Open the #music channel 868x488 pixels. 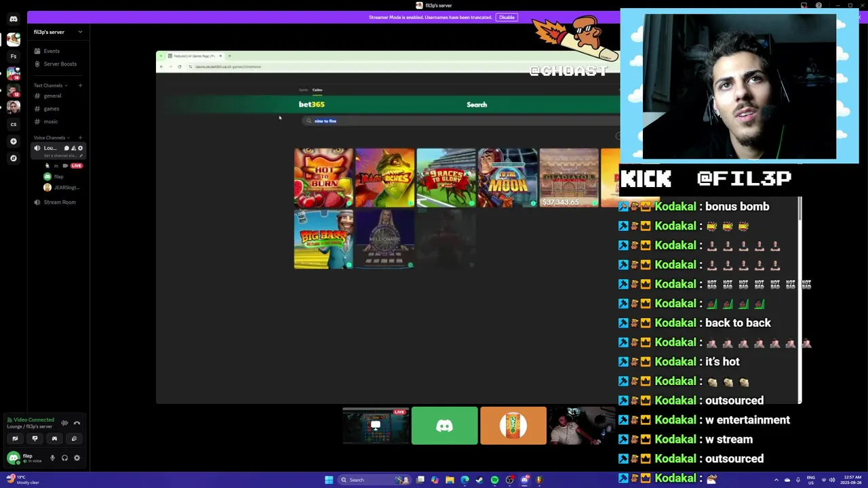click(x=51, y=121)
